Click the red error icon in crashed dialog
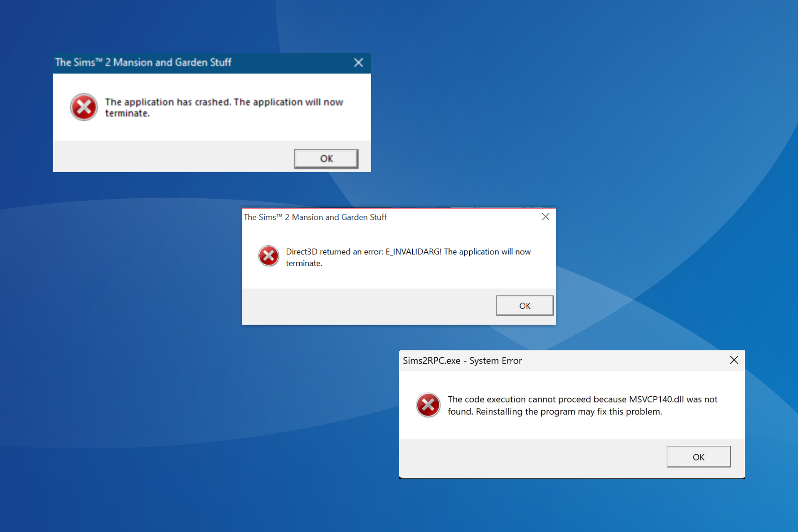Viewport: 798px width, 532px height. 84,107
